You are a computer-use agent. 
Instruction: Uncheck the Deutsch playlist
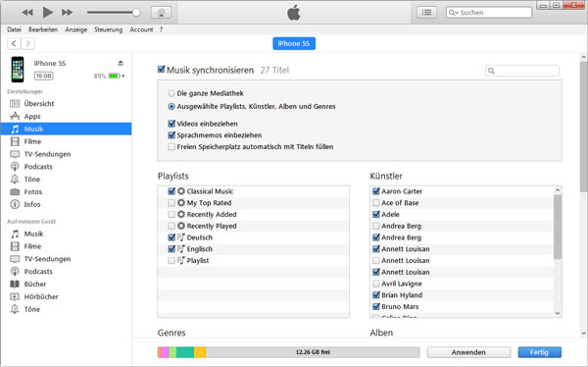coord(171,237)
